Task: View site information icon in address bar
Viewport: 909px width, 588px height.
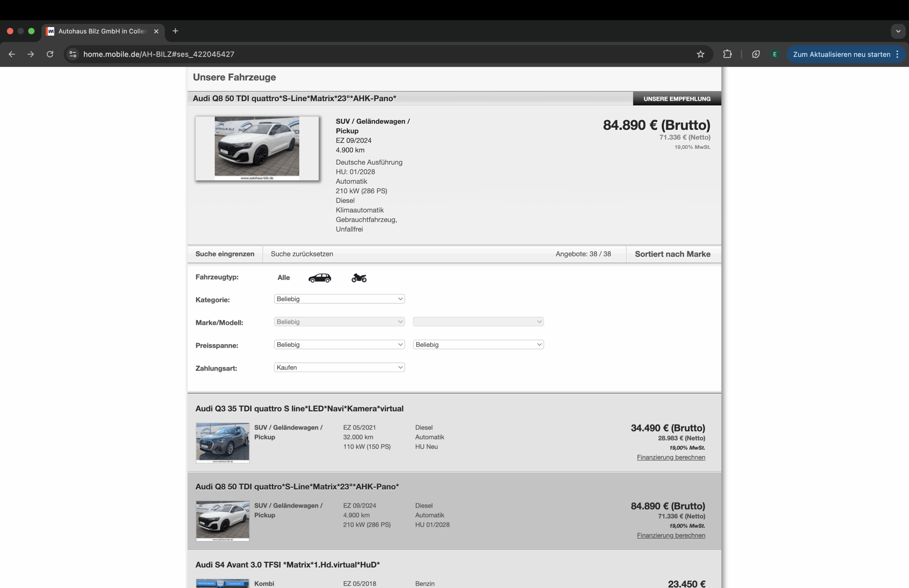Action: (x=72, y=54)
